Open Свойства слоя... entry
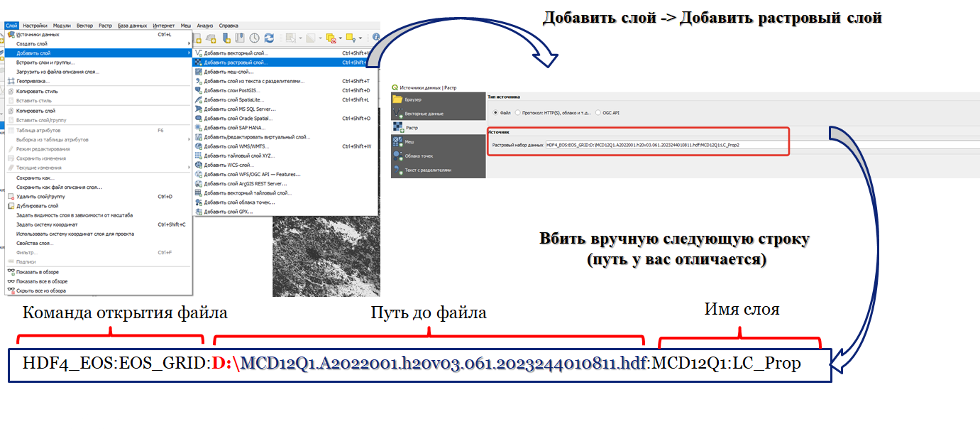This screenshot has height=429, width=980. 98,243
